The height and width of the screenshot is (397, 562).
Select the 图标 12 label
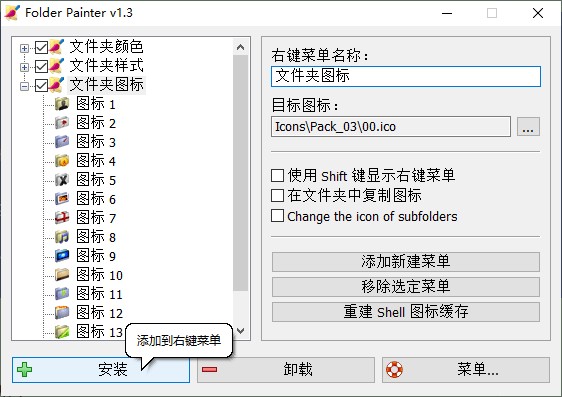[x=99, y=313]
